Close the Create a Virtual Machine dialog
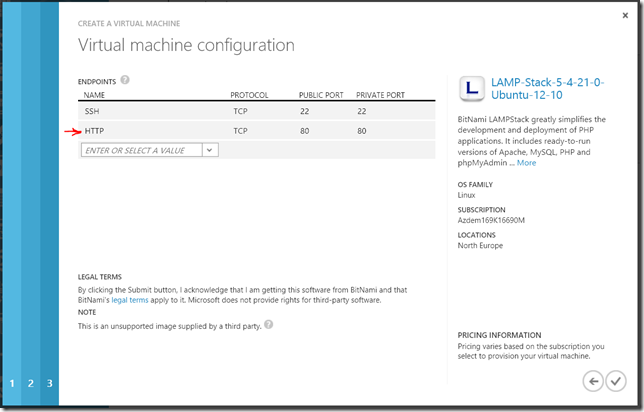Viewport: 644px width, 412px height. coord(625,16)
